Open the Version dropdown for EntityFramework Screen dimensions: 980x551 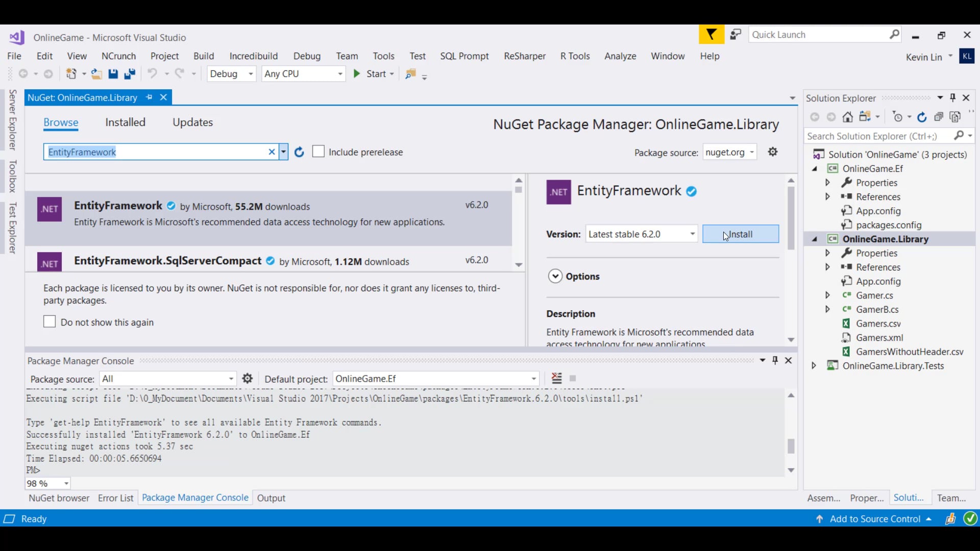[692, 234]
